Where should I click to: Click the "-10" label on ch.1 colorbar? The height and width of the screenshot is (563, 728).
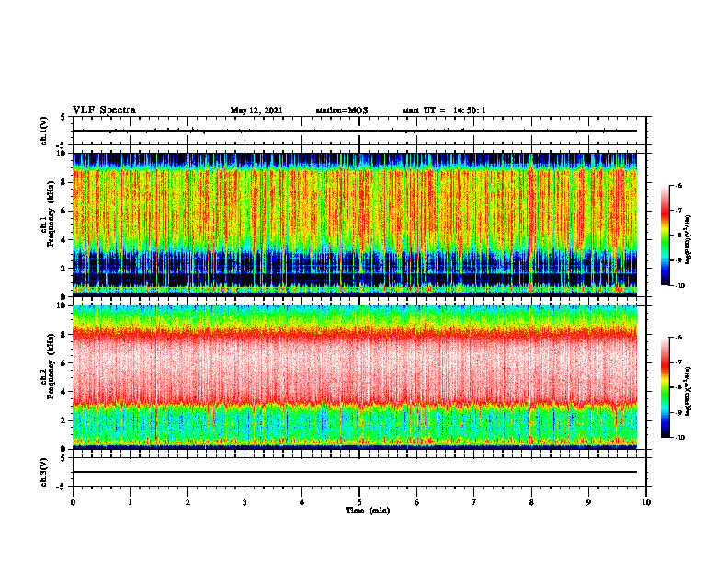pos(679,286)
